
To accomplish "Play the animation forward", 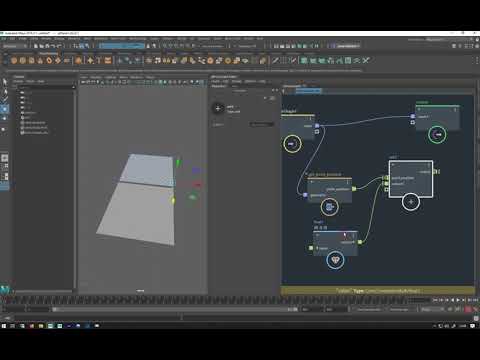I will click(458, 300).
